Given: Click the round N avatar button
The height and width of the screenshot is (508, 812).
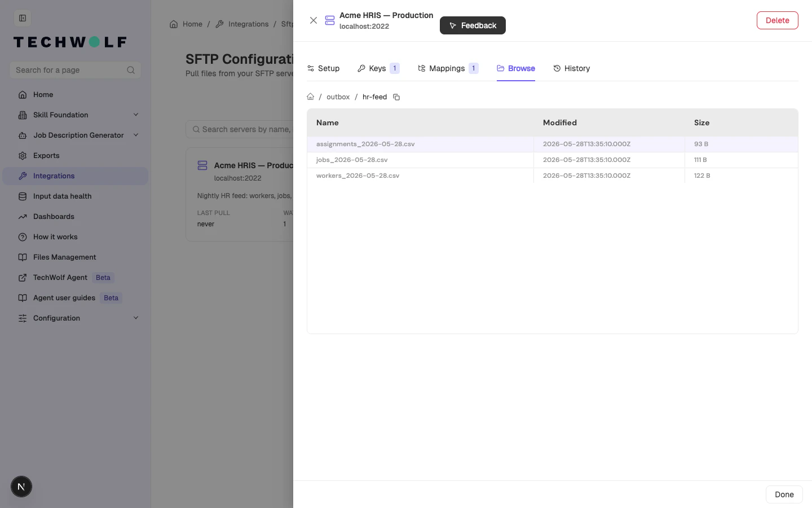Looking at the screenshot, I should point(21,487).
